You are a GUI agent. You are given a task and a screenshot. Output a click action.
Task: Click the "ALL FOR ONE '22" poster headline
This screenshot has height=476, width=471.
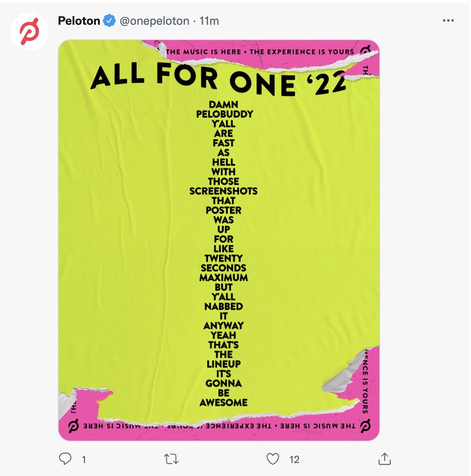218,81
